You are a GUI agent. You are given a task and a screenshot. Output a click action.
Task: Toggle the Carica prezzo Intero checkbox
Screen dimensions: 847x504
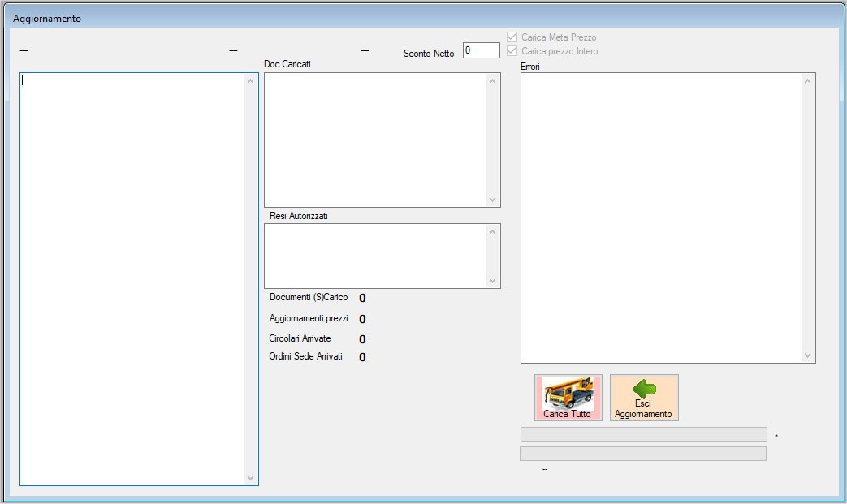point(512,51)
